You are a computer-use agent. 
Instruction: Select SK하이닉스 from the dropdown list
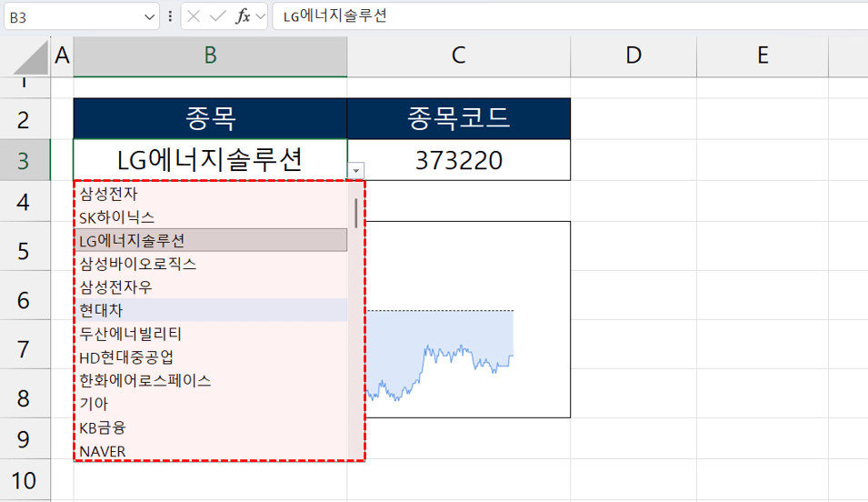[211, 217]
